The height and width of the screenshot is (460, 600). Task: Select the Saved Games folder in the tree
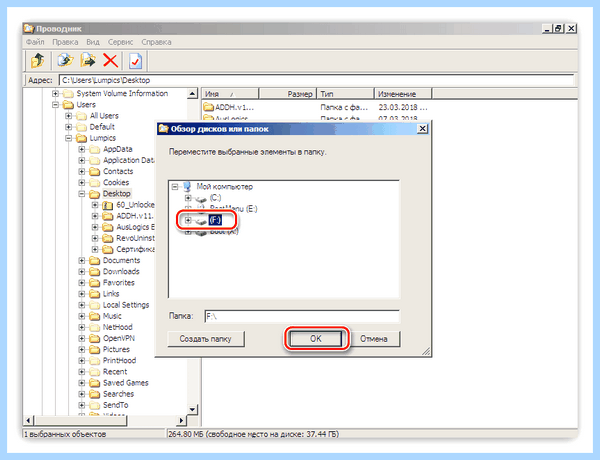(x=126, y=383)
